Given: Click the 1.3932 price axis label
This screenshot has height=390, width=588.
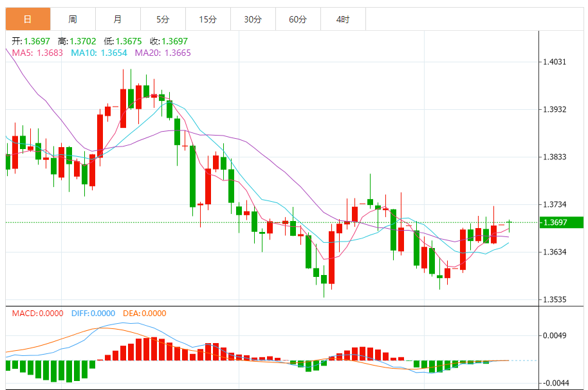Looking at the screenshot, I should [x=555, y=109].
